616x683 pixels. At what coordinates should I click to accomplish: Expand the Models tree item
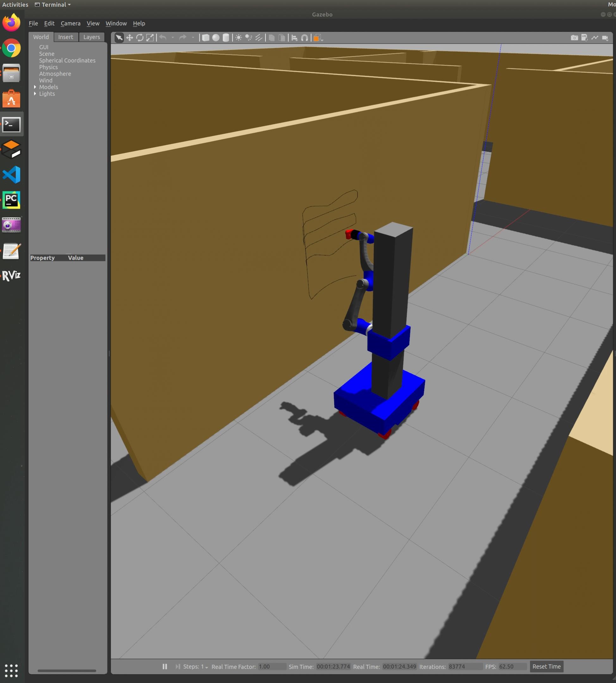(35, 87)
